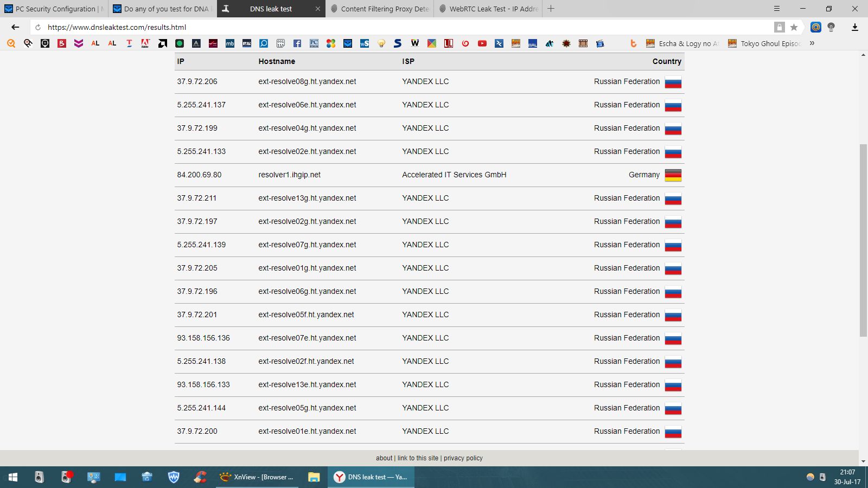Reload the DNS leak test page
Image resolution: width=868 pixels, height=488 pixels.
pos(38,27)
